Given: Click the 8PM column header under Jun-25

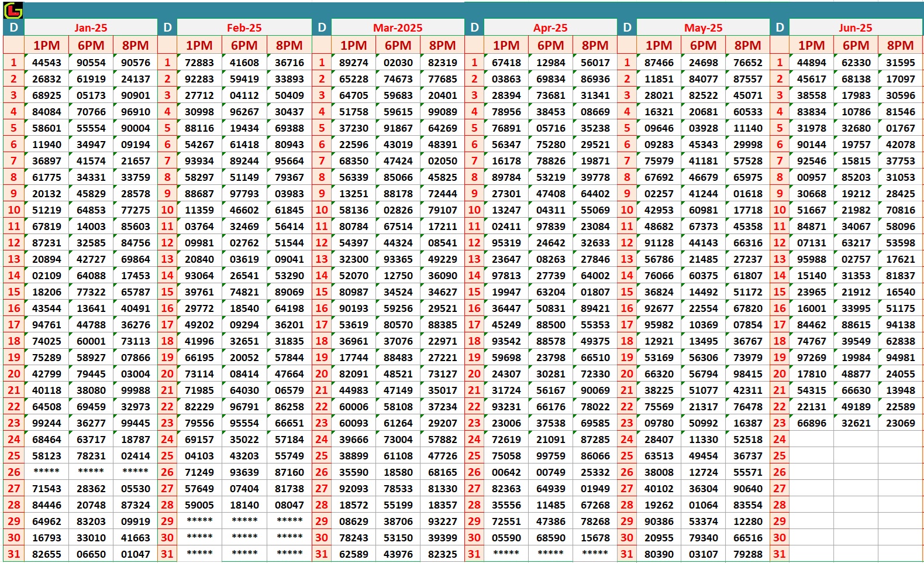Looking at the screenshot, I should pyautogui.click(x=900, y=45).
